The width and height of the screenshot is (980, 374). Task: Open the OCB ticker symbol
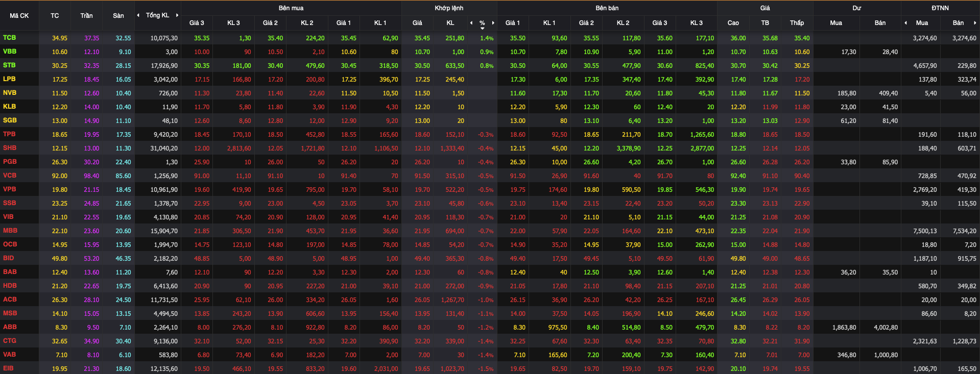tap(10, 244)
